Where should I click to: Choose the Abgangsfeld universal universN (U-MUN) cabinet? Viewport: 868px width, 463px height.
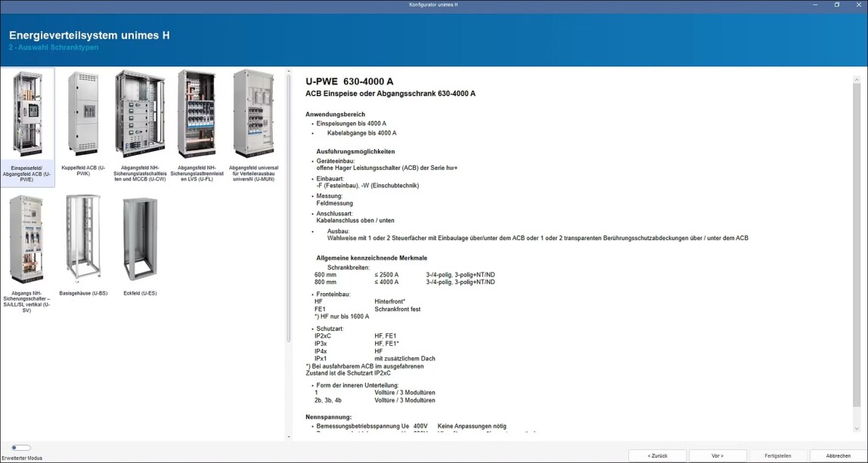tap(253, 114)
